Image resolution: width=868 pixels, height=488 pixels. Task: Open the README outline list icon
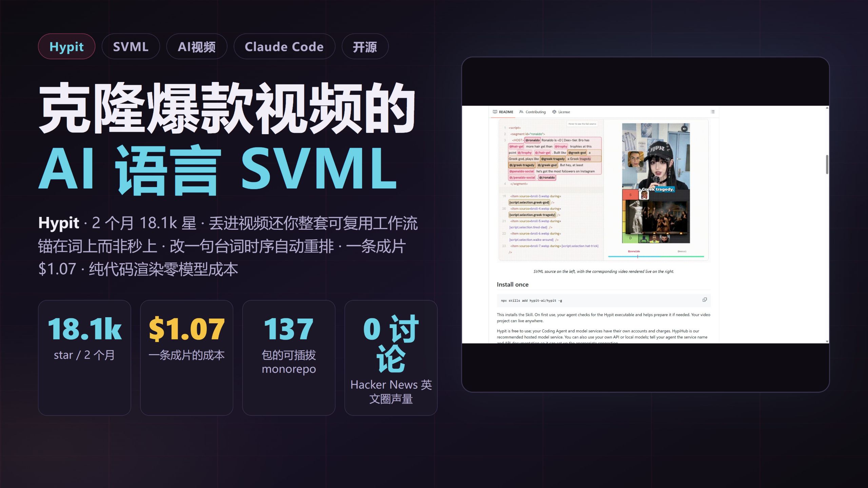(713, 111)
